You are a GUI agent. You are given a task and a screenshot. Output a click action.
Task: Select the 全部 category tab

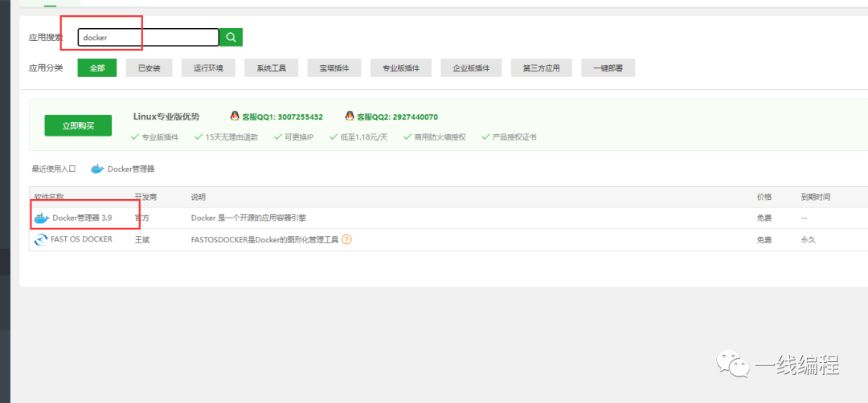(x=97, y=68)
